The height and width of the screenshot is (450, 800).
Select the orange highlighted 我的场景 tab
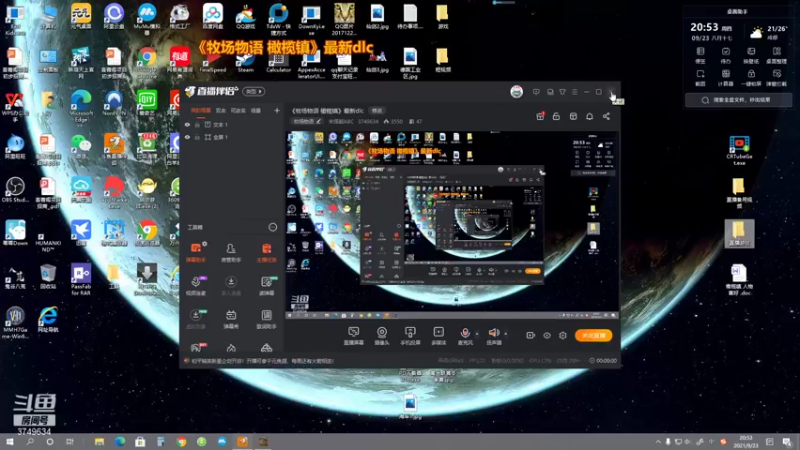(x=201, y=110)
